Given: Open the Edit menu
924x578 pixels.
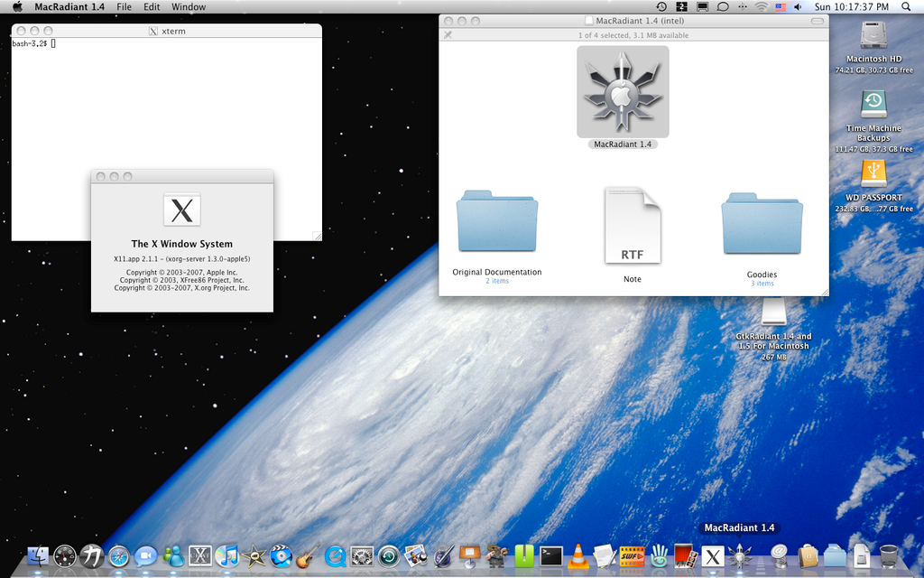Looking at the screenshot, I should [x=152, y=7].
